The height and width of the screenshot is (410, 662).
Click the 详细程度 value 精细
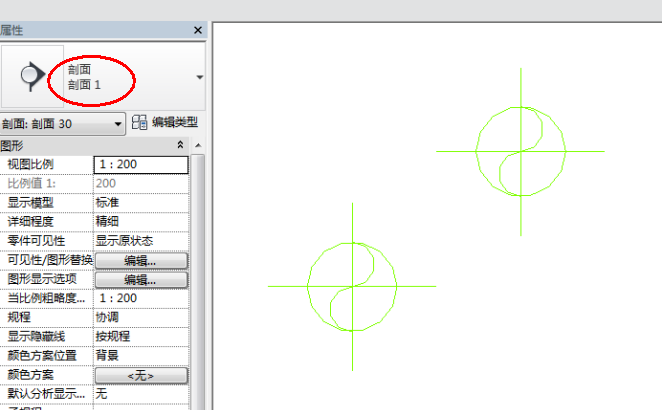[141, 222]
